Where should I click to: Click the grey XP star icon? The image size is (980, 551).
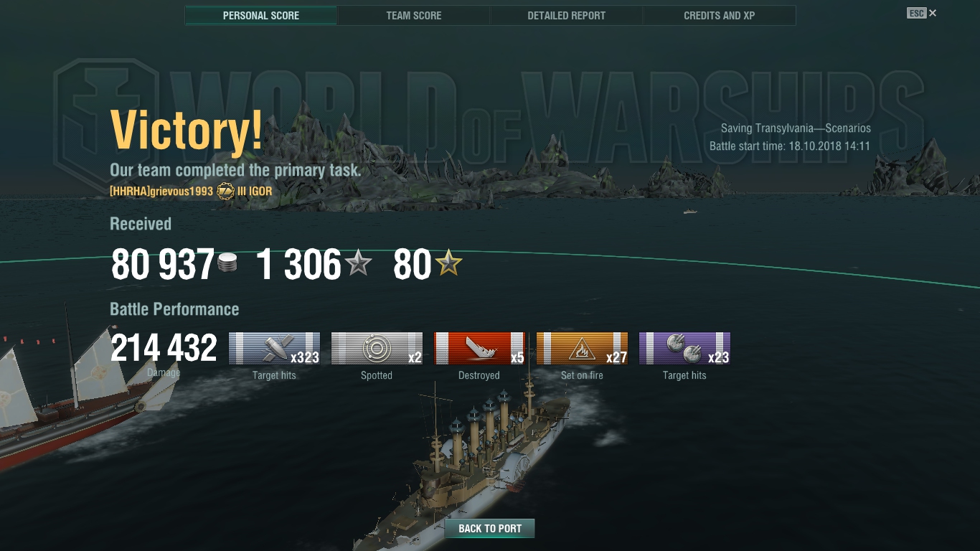click(358, 264)
